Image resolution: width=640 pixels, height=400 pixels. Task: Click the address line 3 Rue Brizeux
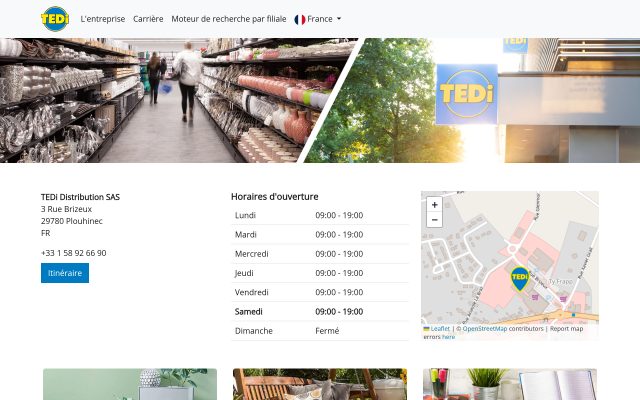tap(67, 209)
